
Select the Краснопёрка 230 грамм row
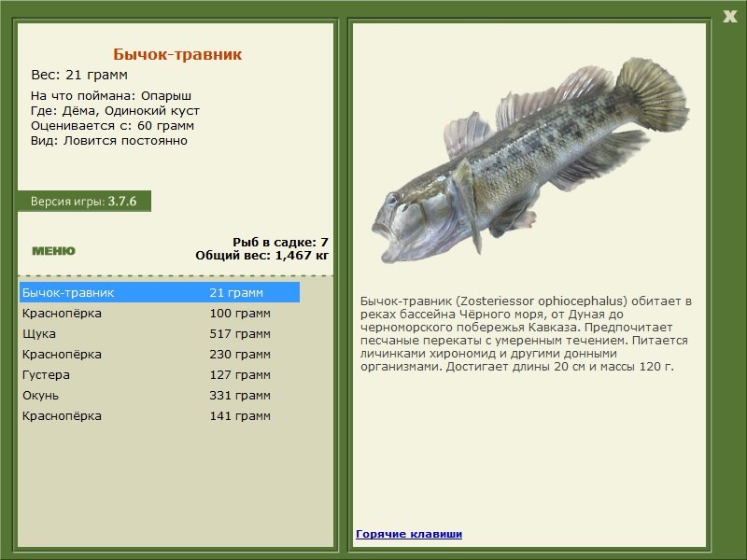tap(160, 355)
